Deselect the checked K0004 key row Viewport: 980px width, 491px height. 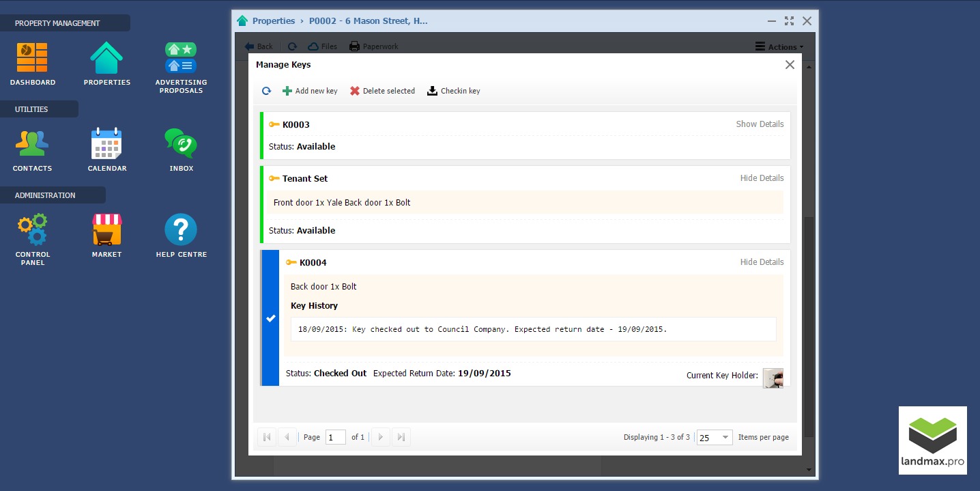coord(271,318)
